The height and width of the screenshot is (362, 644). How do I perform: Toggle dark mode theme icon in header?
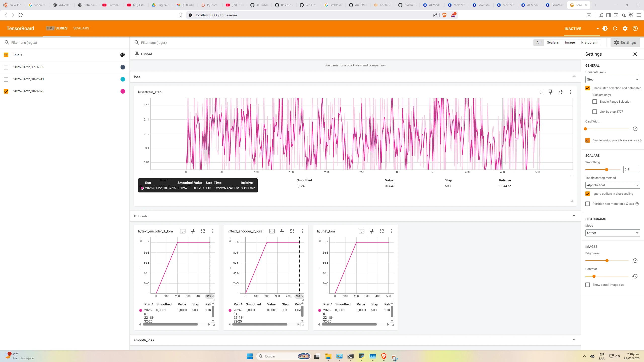click(x=605, y=28)
